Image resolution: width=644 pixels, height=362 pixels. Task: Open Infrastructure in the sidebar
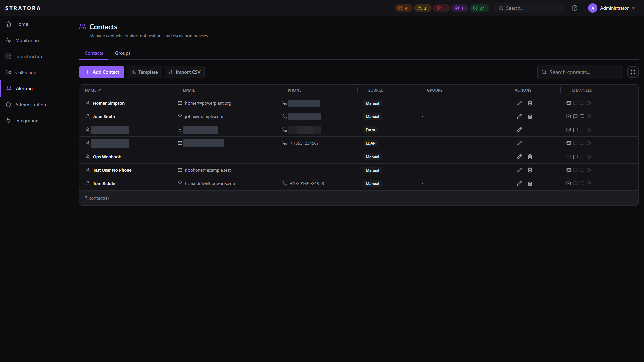pos(29,56)
